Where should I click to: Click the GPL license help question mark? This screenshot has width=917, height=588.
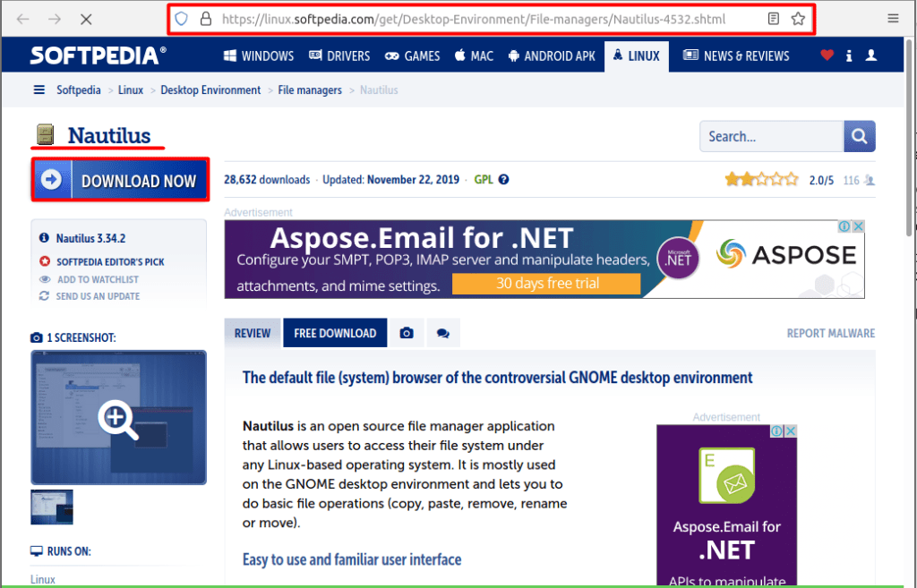[x=503, y=179]
